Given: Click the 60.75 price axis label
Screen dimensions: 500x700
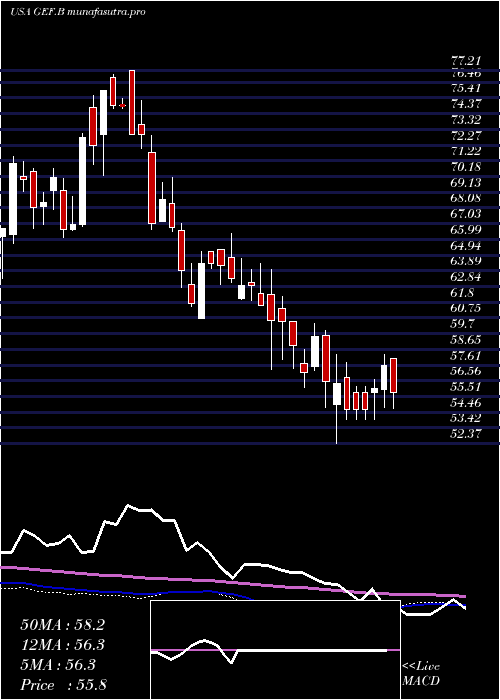Looking at the screenshot, I should [x=465, y=308].
